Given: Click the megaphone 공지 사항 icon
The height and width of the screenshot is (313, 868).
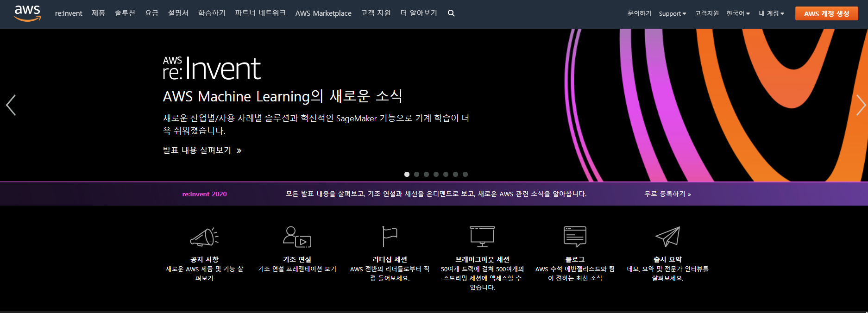Looking at the screenshot, I should (x=204, y=237).
